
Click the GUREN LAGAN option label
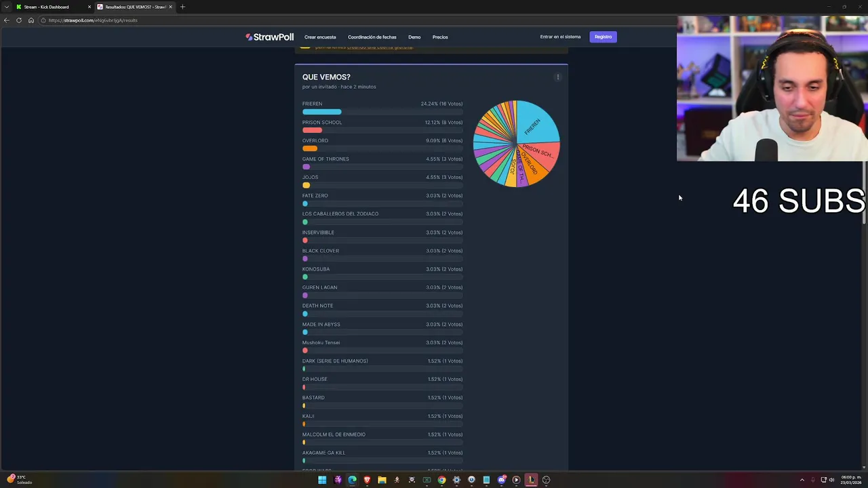coord(319,287)
